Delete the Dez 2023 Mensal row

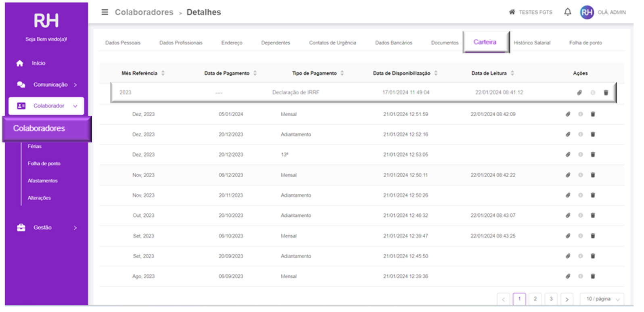593,114
